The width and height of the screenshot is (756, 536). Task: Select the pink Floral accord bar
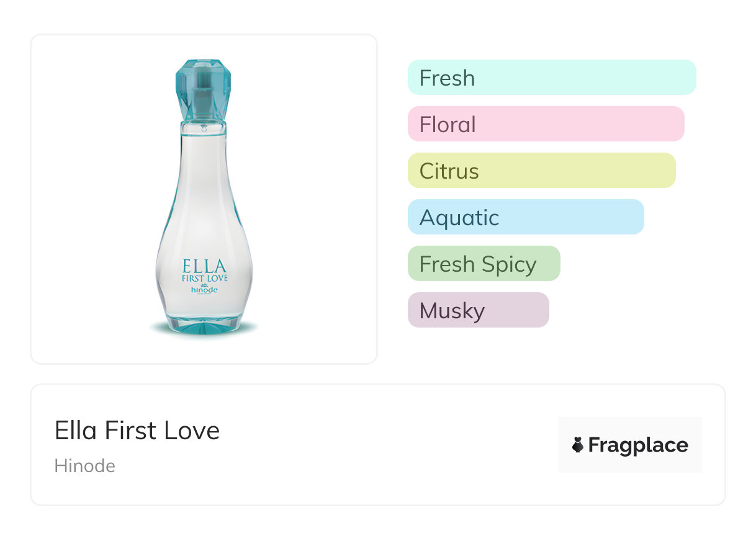[x=546, y=124]
